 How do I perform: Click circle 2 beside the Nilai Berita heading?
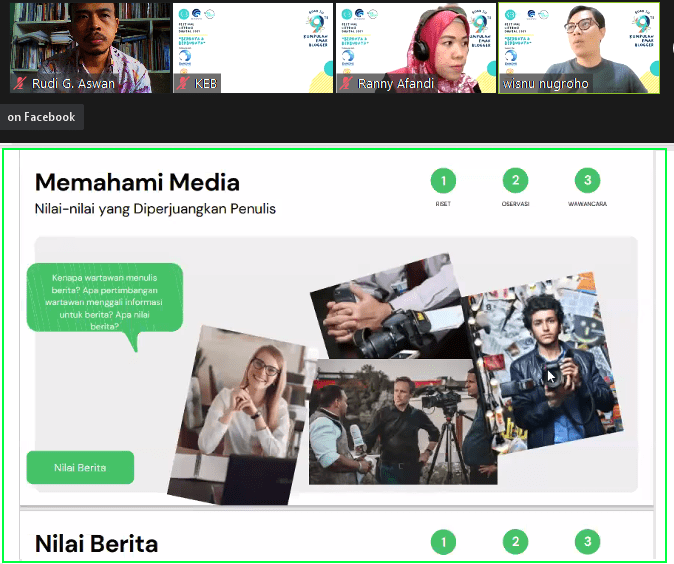coord(515,542)
